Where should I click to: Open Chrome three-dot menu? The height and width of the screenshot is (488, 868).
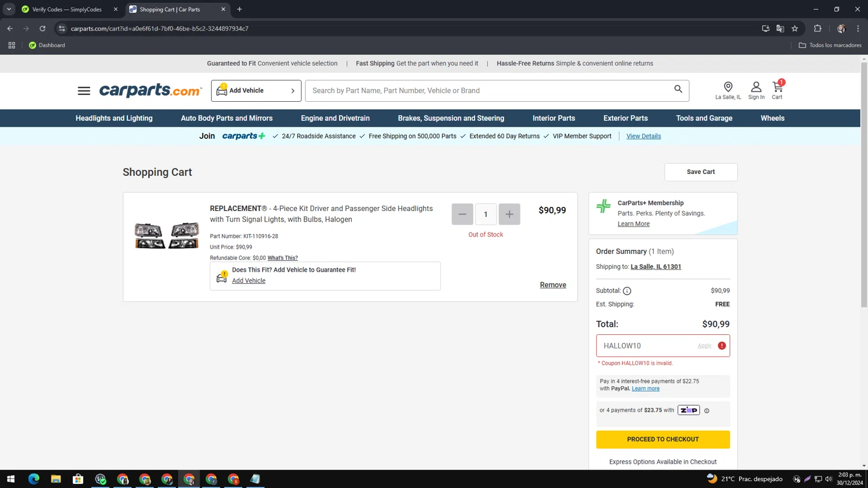[x=858, y=28]
